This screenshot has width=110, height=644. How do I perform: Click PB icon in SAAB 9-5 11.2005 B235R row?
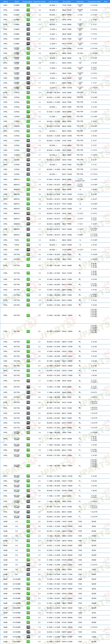[x=28, y=555]
